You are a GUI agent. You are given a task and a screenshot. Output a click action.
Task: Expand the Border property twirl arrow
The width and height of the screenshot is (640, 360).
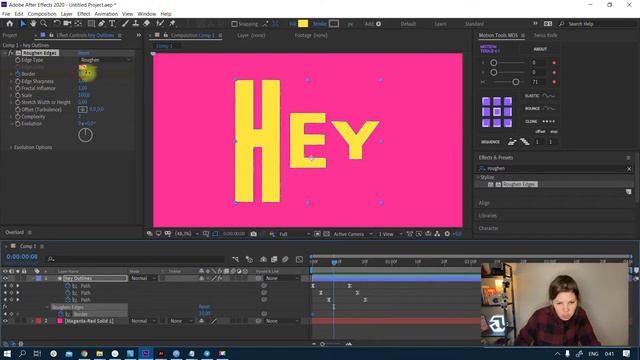coord(11,74)
